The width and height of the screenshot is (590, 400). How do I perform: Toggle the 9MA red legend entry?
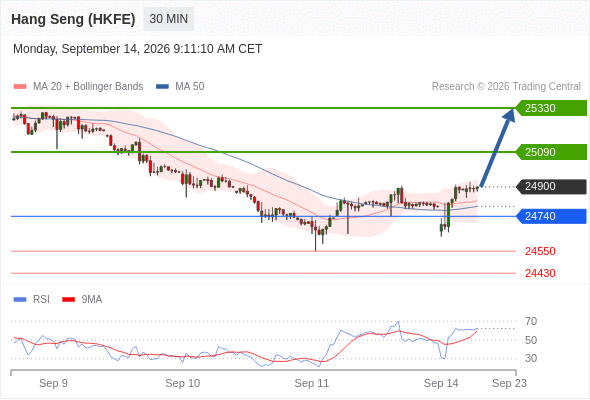(82, 300)
